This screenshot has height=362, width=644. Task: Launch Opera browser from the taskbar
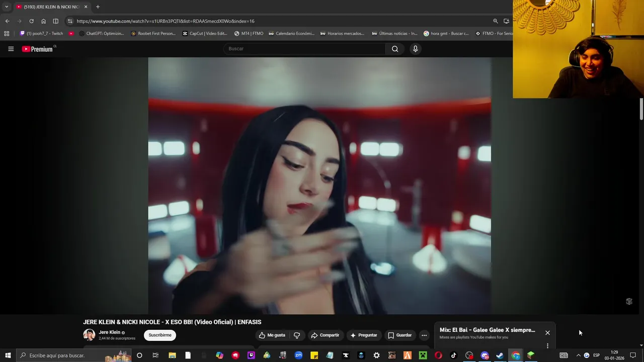438,355
